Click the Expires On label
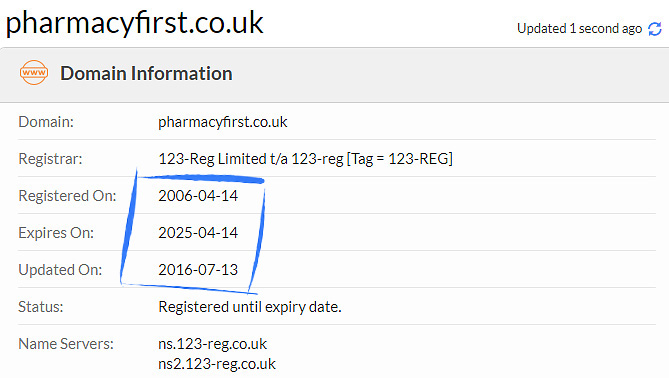The image size is (669, 378). pos(56,233)
